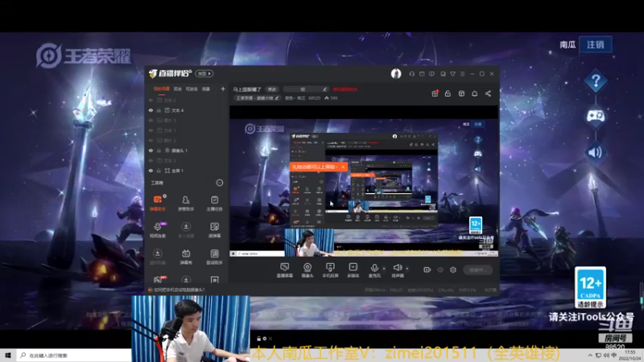Click the 多人连麦 download icon
644x362 pixels.
pos(186,227)
